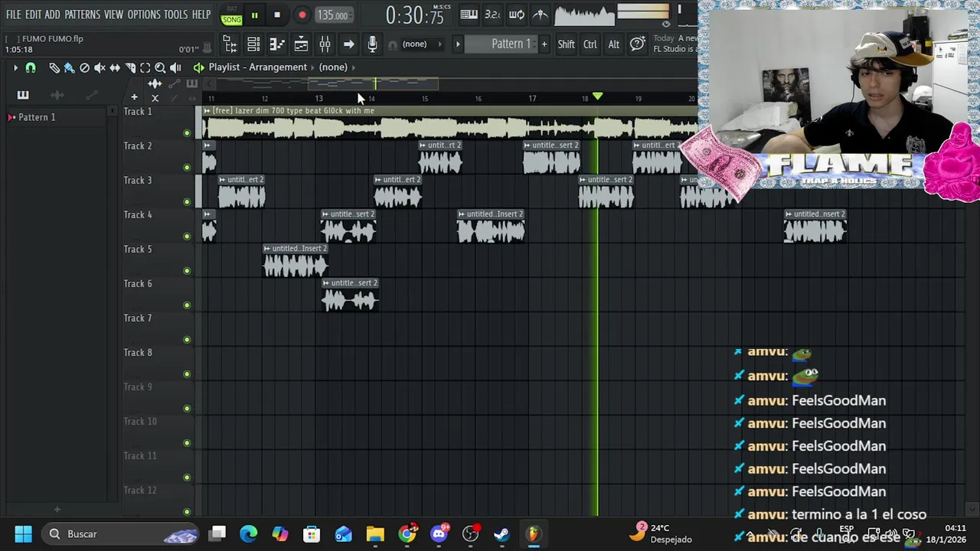Select the Mute tool
Screen dimensions: 980x551
coord(100,67)
